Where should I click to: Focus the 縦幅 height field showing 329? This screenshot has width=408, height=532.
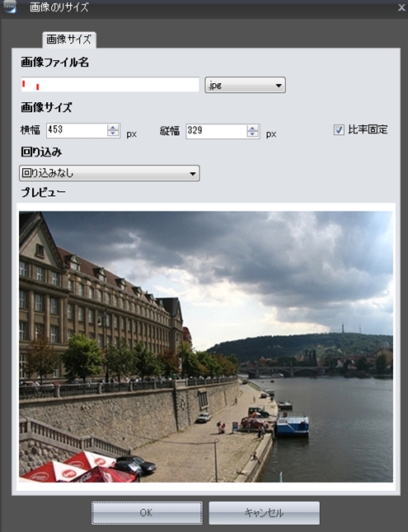[x=217, y=131]
